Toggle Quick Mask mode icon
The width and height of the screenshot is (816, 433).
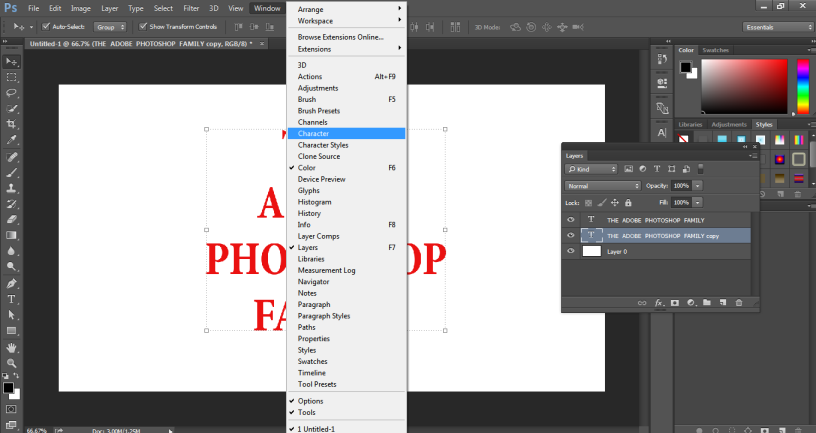coord(11,410)
